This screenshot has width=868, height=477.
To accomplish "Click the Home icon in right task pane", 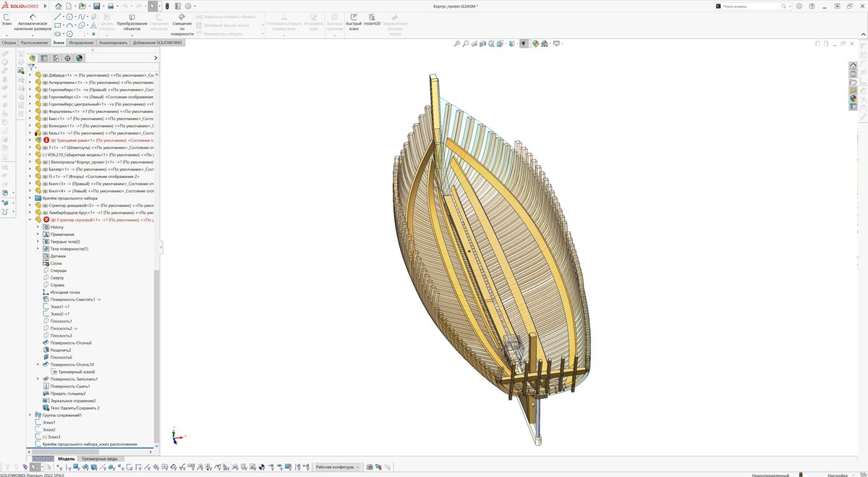I will coord(854,66).
